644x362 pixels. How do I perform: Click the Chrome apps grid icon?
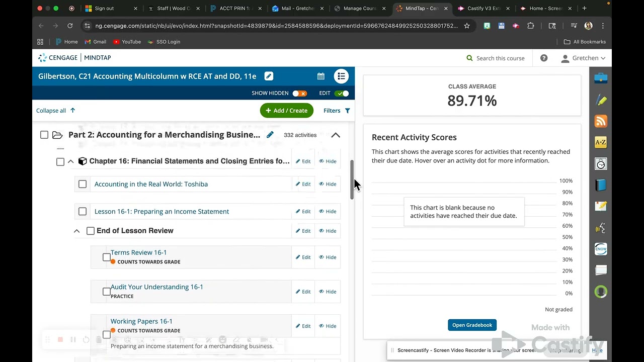[40, 42]
